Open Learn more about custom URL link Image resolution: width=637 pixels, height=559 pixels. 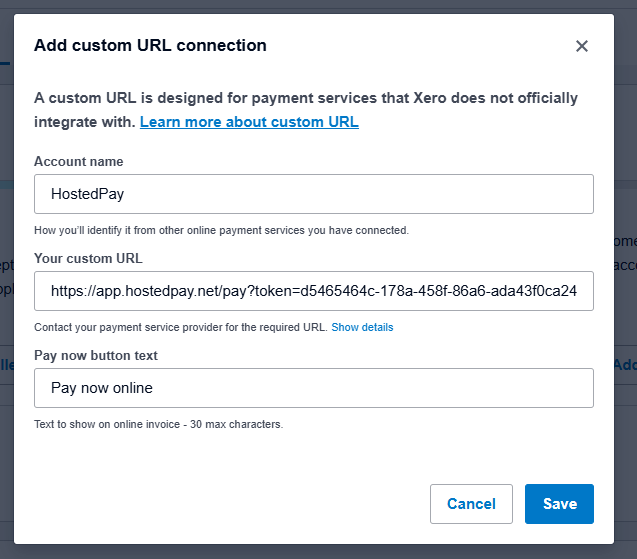tap(249, 122)
